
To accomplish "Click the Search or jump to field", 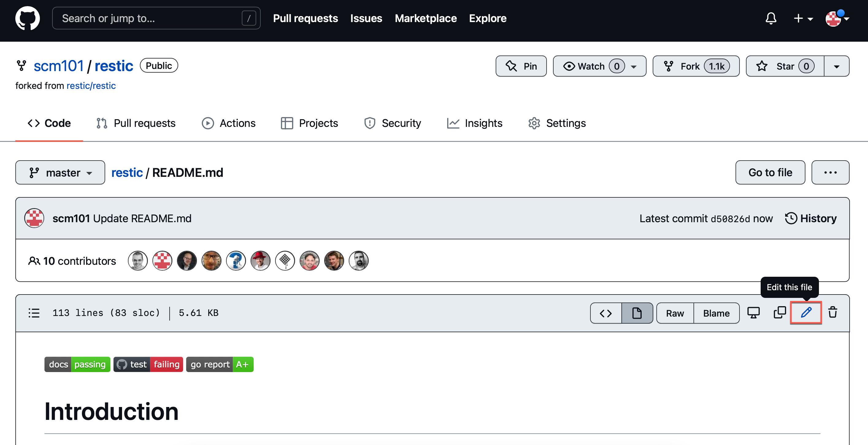I will (156, 18).
